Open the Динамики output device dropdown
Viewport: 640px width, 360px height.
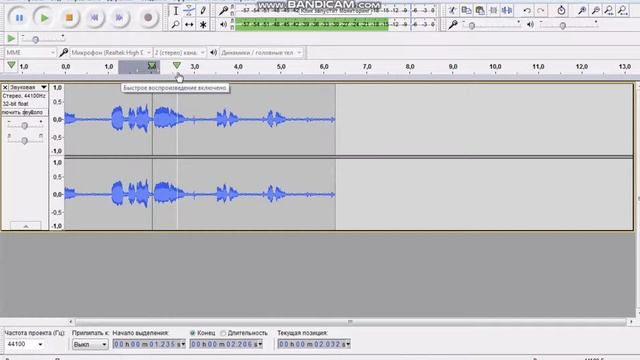pyautogui.click(x=261, y=53)
